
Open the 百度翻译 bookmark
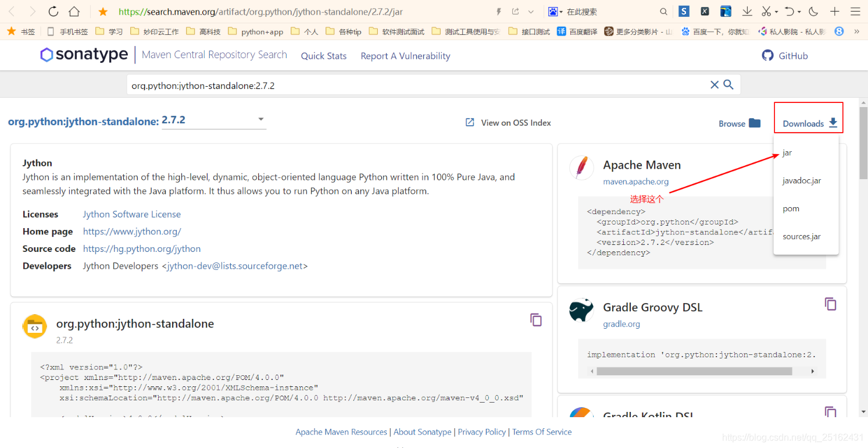(x=577, y=31)
